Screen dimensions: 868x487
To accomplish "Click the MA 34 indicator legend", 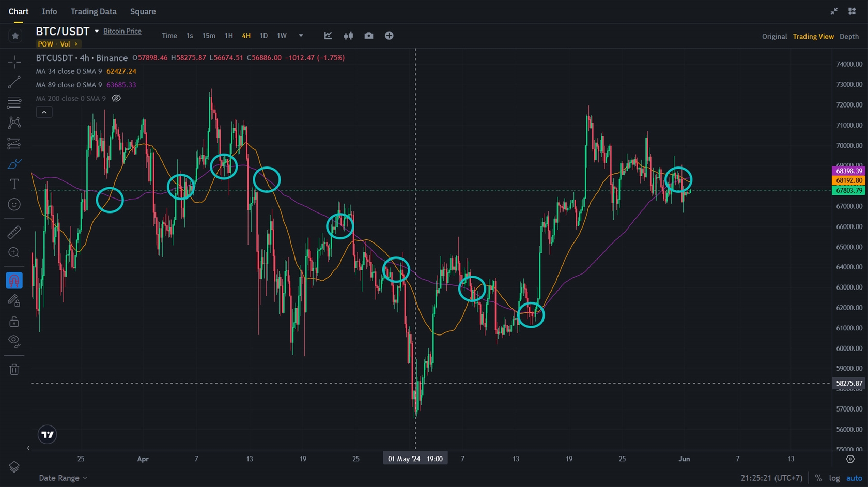I will [x=86, y=71].
